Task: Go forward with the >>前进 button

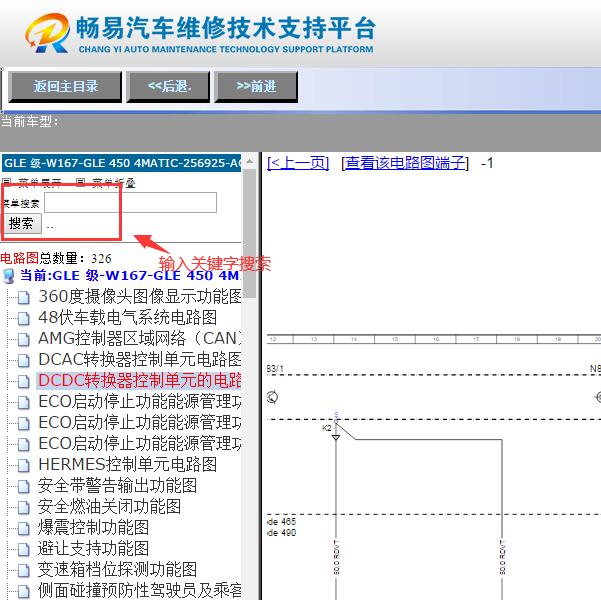Action: [256, 87]
